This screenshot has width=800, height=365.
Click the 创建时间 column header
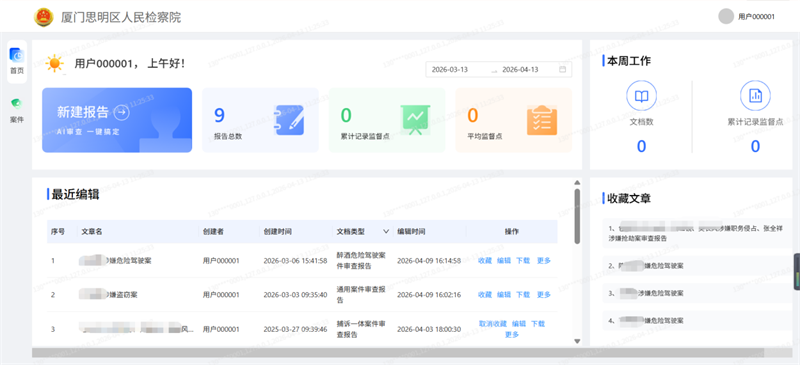(x=278, y=231)
